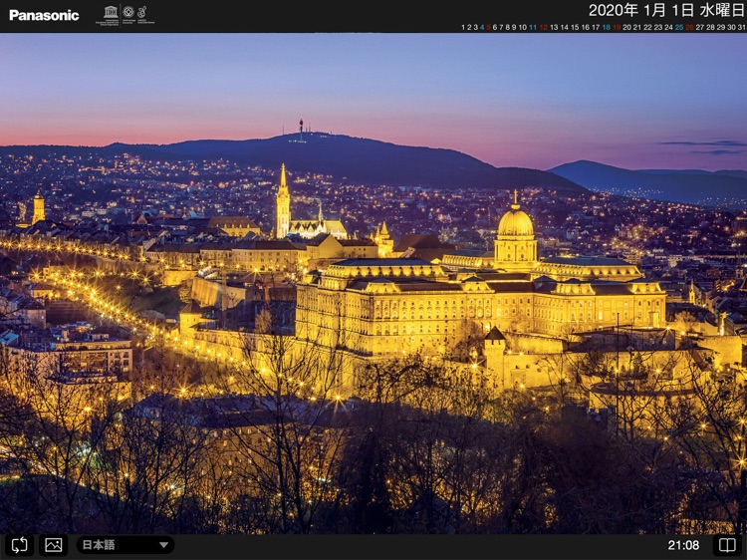Select day 31 in the calendar strip
Viewport: 747px width, 560px height.
(x=741, y=27)
